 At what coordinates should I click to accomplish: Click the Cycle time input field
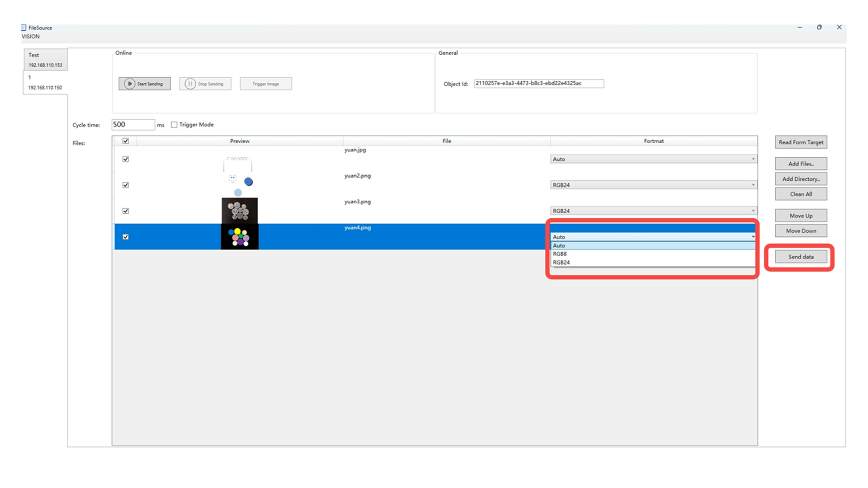(133, 125)
